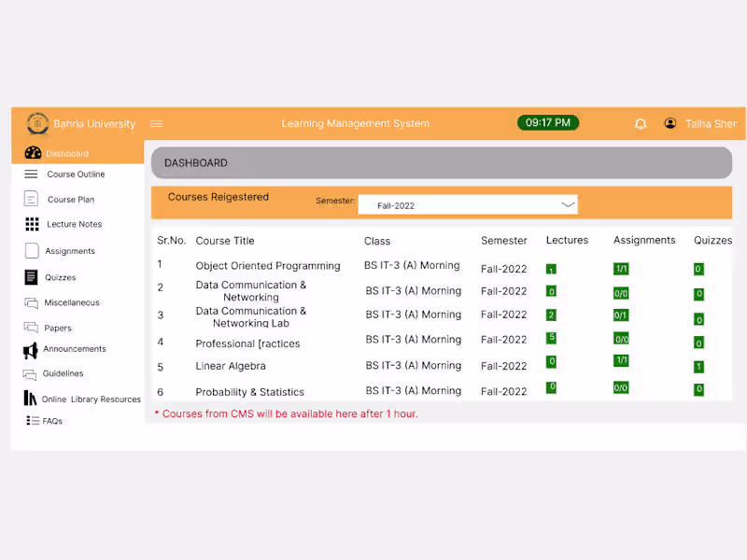The height and width of the screenshot is (560, 747).
Task: Click the Course Title column header
Action: click(225, 241)
